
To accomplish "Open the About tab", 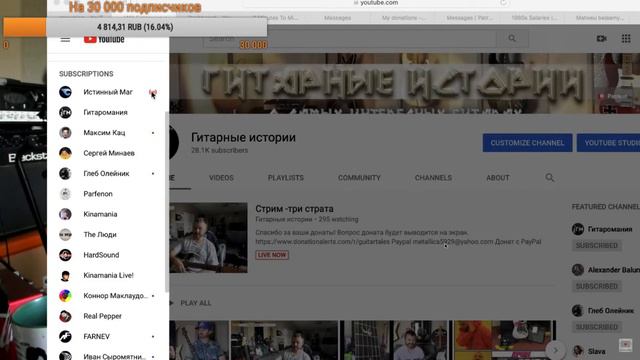I will click(x=498, y=178).
